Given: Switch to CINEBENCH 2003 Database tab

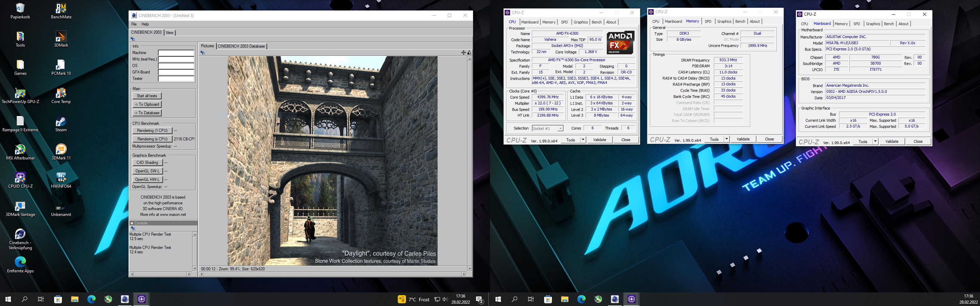Looking at the screenshot, I should coord(241,46).
